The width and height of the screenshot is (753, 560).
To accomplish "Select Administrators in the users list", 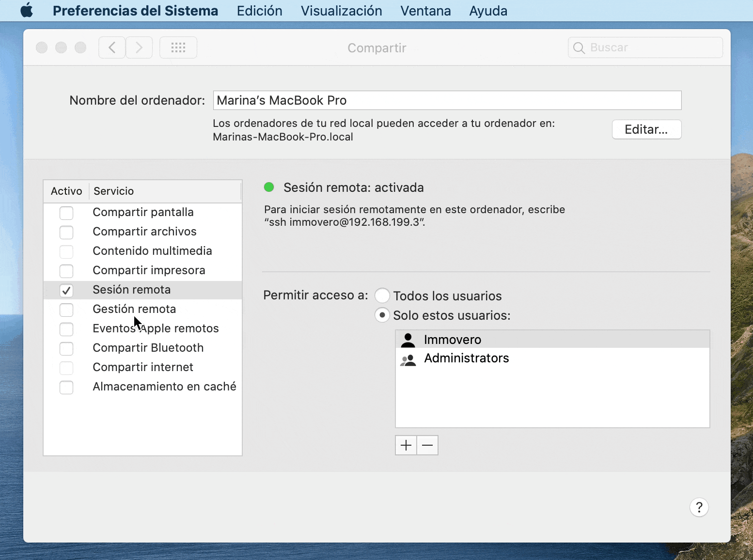I will (552, 358).
